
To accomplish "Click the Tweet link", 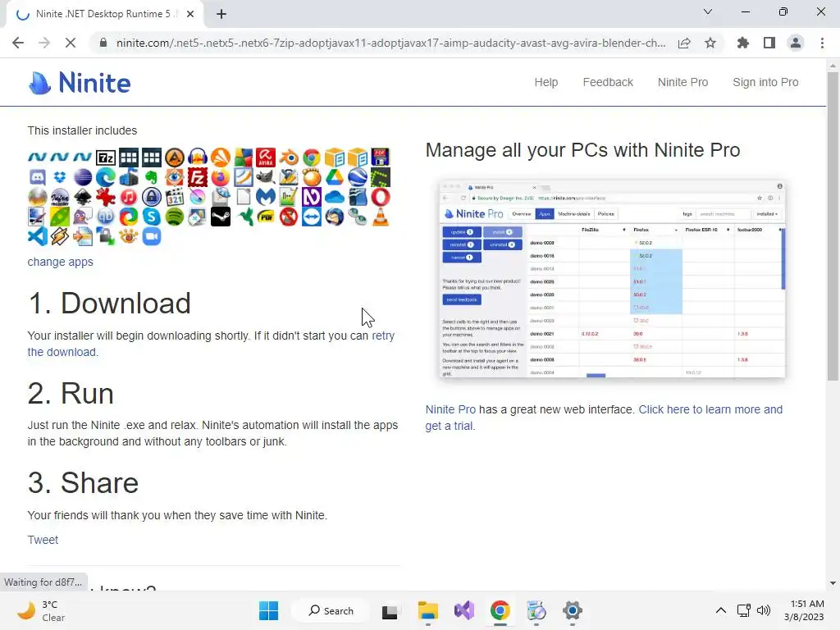I will [43, 540].
